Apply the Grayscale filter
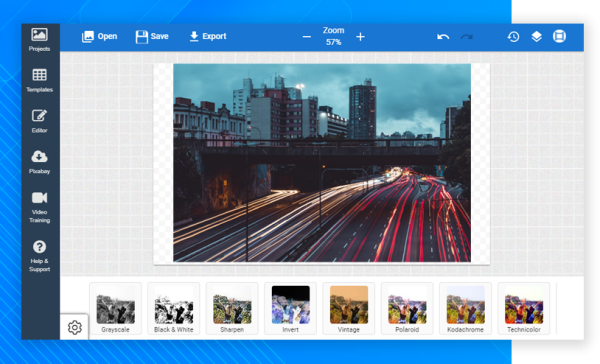Viewport: 600px width, 364px height. (x=116, y=309)
